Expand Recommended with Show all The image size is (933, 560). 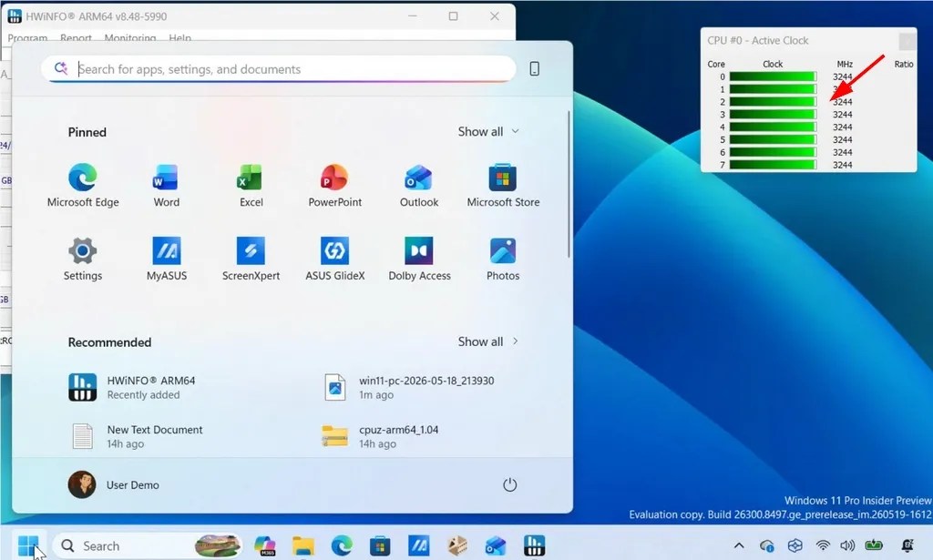tap(488, 341)
